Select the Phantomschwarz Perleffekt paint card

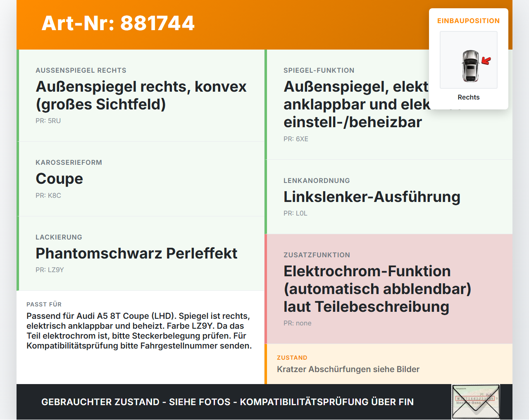[x=141, y=253]
